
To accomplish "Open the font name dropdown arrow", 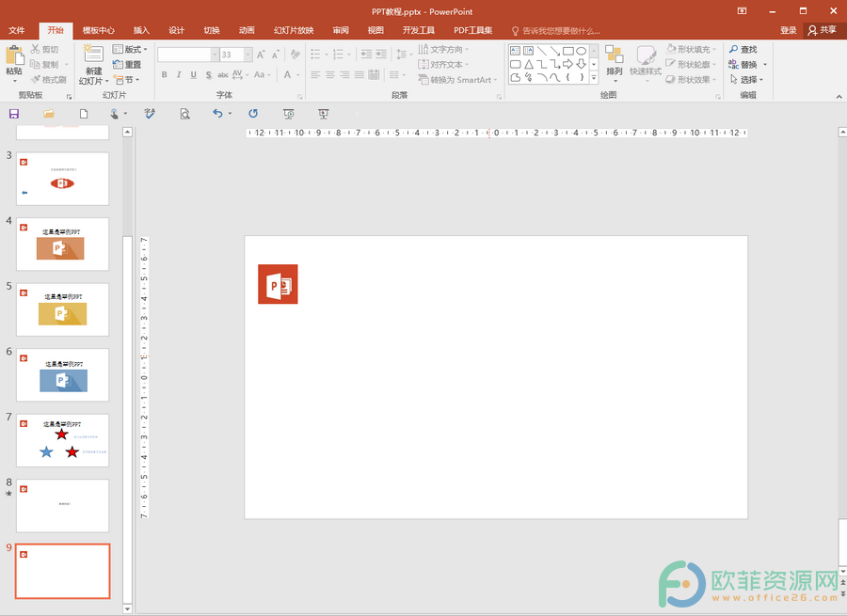I will pyautogui.click(x=215, y=55).
